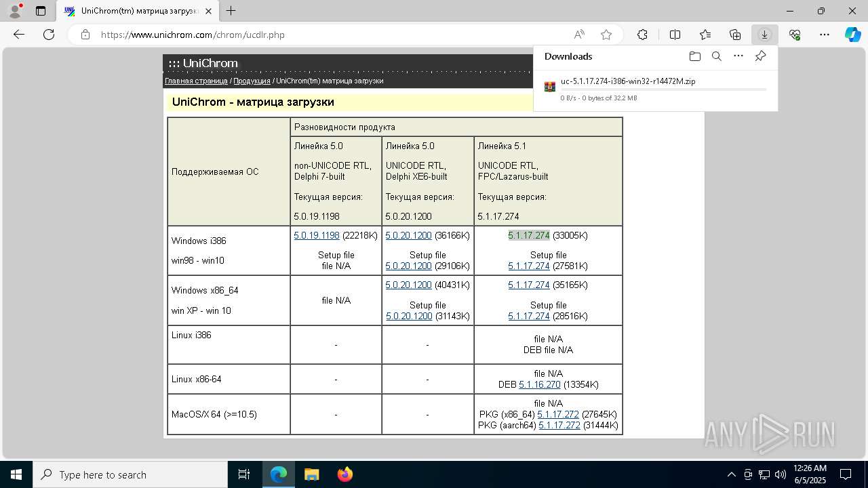Show hidden system tray icons
868x488 pixels.
point(731,474)
